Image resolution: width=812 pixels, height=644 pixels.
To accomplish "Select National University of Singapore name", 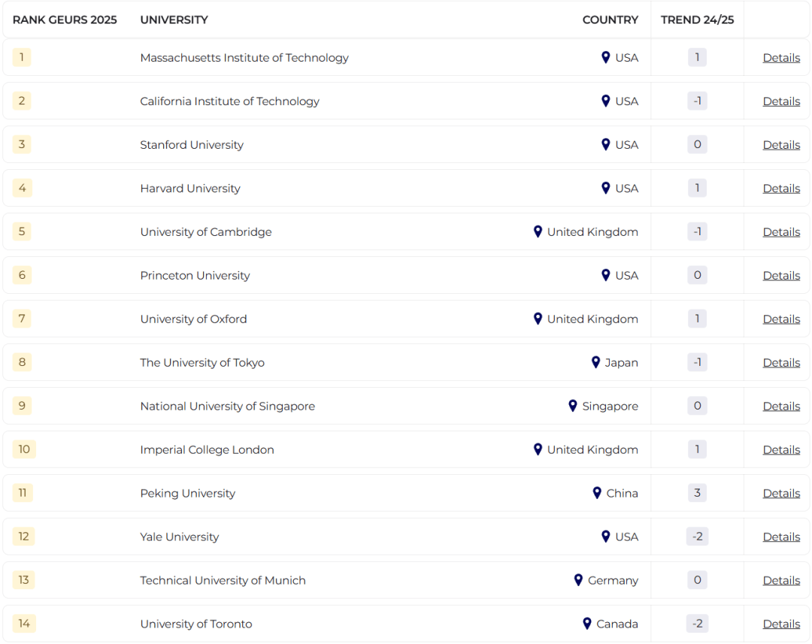I will (x=228, y=407).
